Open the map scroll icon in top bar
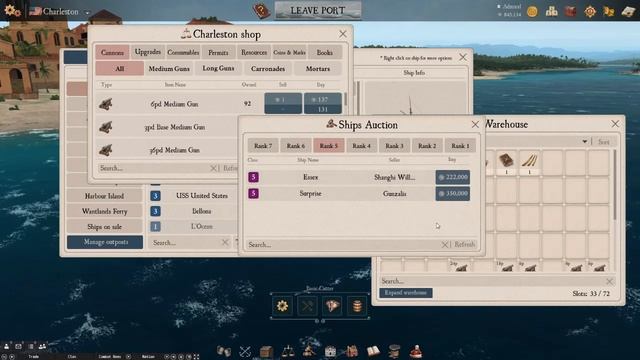Screen dimensions: 640x360 (629, 11)
